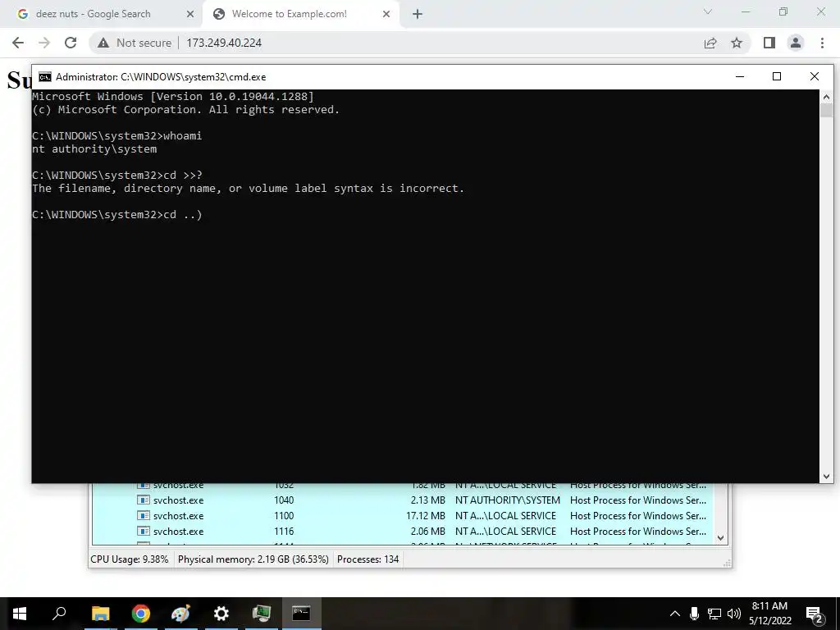This screenshot has height=630, width=840.
Task: Share this page using the share icon
Action: pos(710,43)
